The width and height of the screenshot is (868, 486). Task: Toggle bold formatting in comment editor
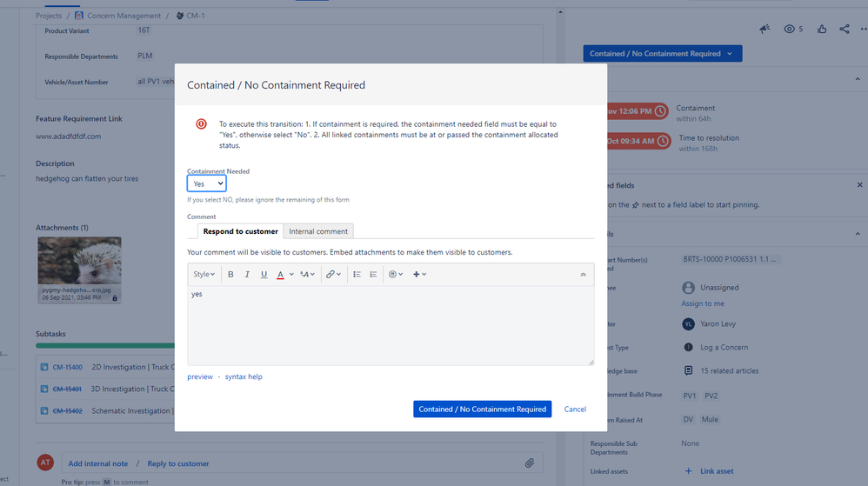click(230, 274)
